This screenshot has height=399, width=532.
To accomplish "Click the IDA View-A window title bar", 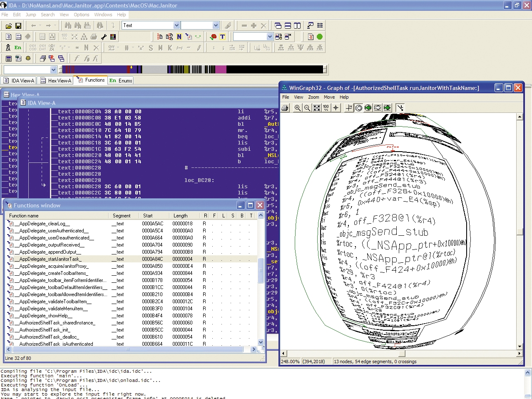I will [x=148, y=103].
